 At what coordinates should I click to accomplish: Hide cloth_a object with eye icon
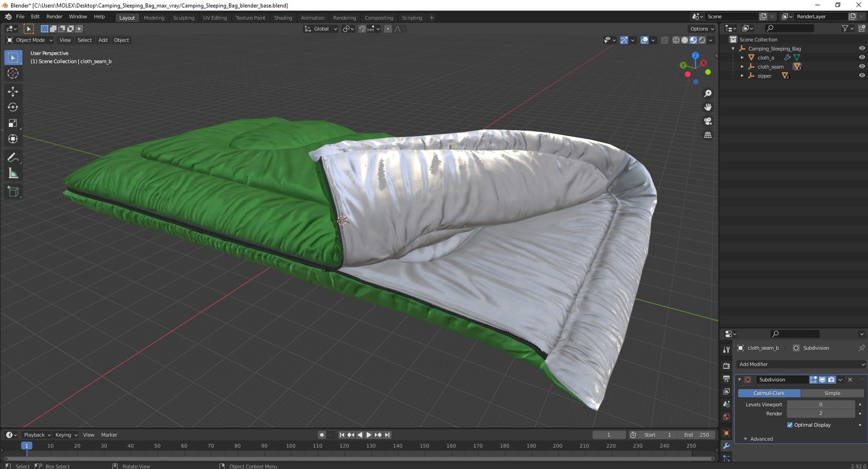(x=862, y=57)
